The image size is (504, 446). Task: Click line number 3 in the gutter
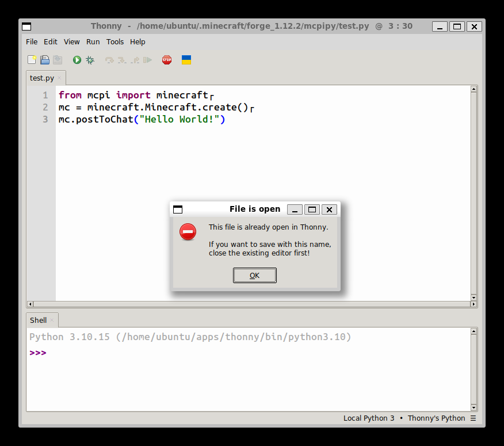coord(45,119)
